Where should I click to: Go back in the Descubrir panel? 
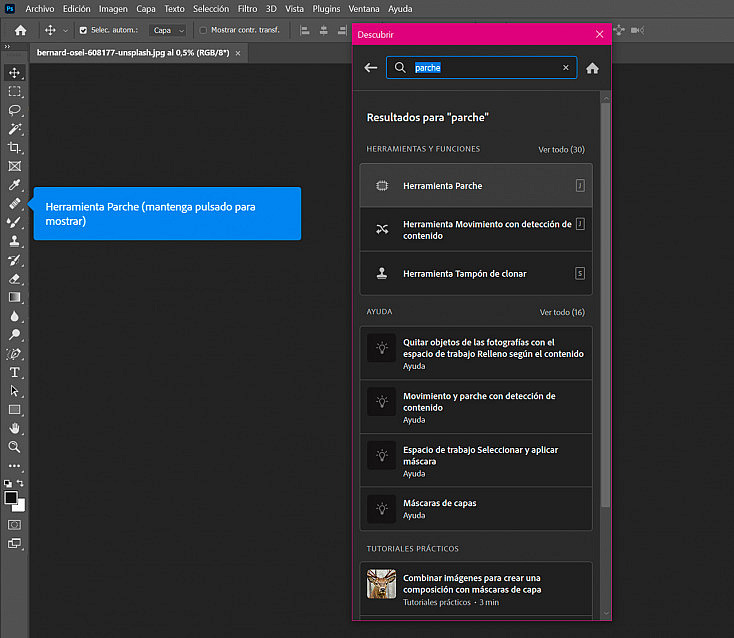click(371, 68)
